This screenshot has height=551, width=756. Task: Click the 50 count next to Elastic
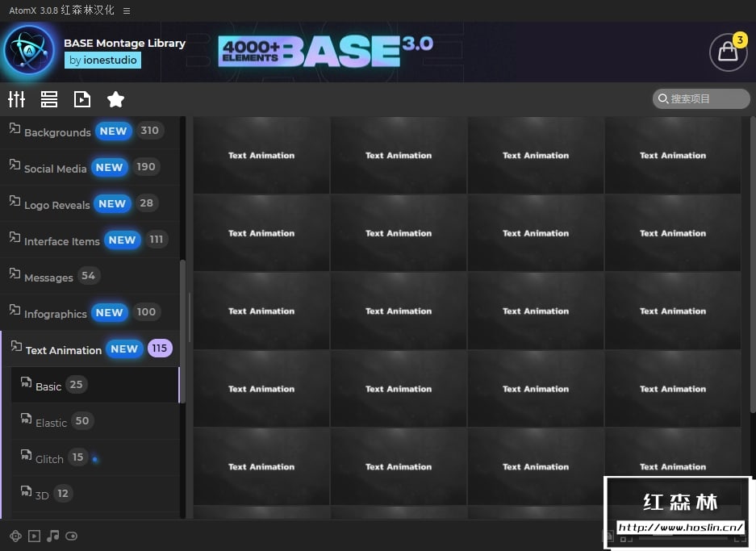[82, 420]
